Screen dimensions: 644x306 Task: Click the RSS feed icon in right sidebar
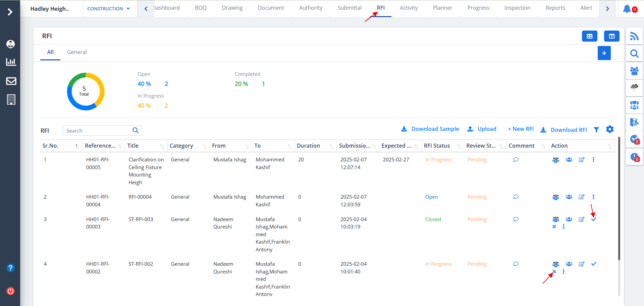coord(634,36)
